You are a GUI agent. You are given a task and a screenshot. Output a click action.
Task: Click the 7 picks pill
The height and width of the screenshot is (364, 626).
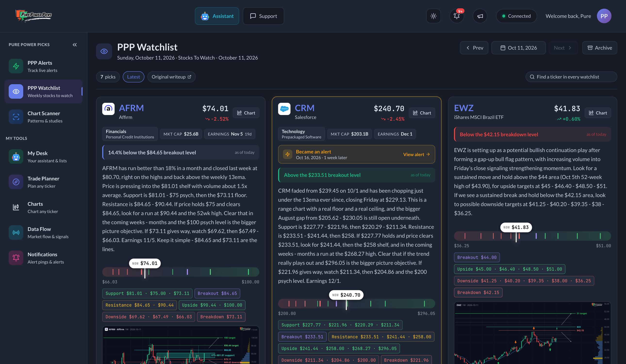tap(108, 77)
